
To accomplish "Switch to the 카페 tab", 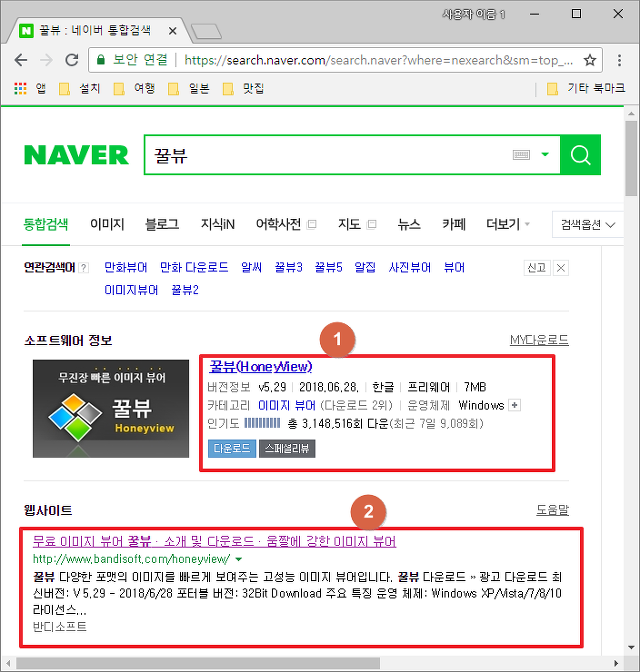I will [454, 224].
